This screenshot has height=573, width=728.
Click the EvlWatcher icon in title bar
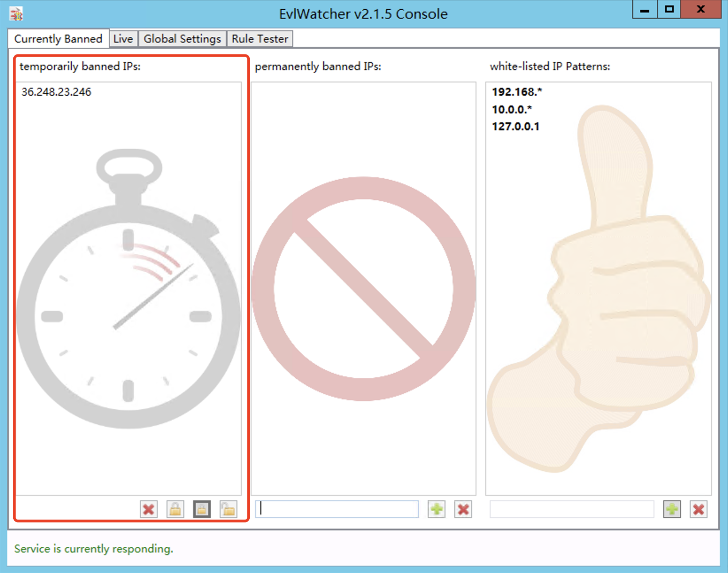16,14
